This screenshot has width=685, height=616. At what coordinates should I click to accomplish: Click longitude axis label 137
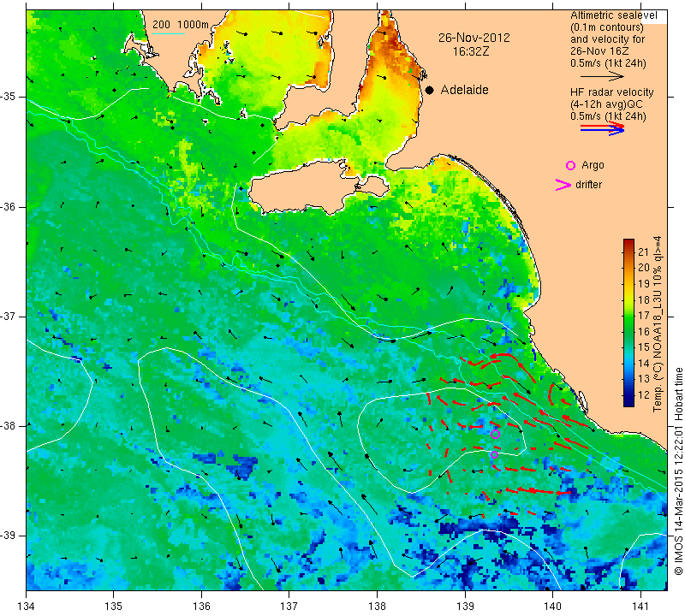click(289, 607)
